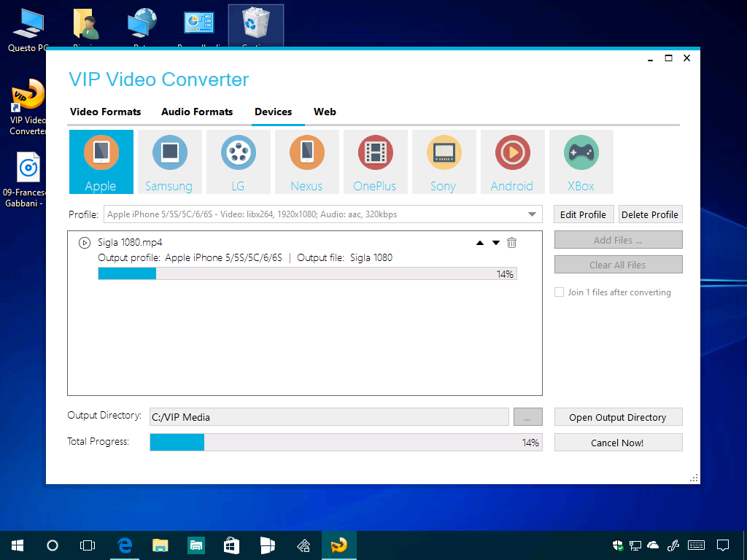Click the Total Progress bar
747x560 pixels.
pos(346,443)
